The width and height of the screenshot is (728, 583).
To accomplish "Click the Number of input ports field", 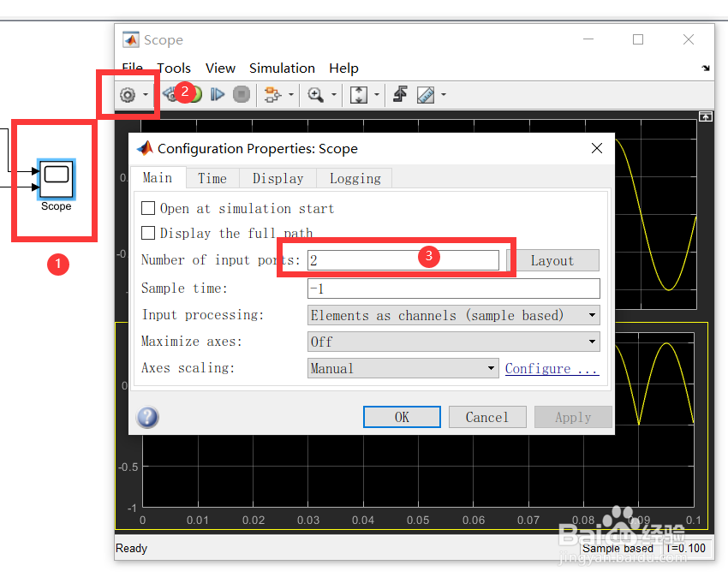I will point(403,260).
